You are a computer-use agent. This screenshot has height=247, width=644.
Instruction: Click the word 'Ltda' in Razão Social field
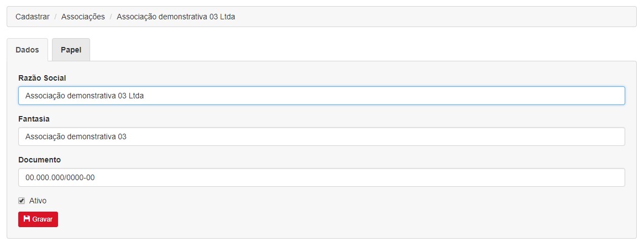pos(136,96)
